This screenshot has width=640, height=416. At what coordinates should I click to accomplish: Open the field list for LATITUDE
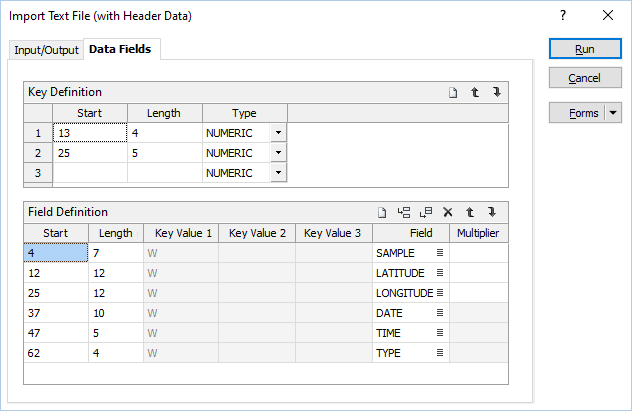[x=440, y=273]
